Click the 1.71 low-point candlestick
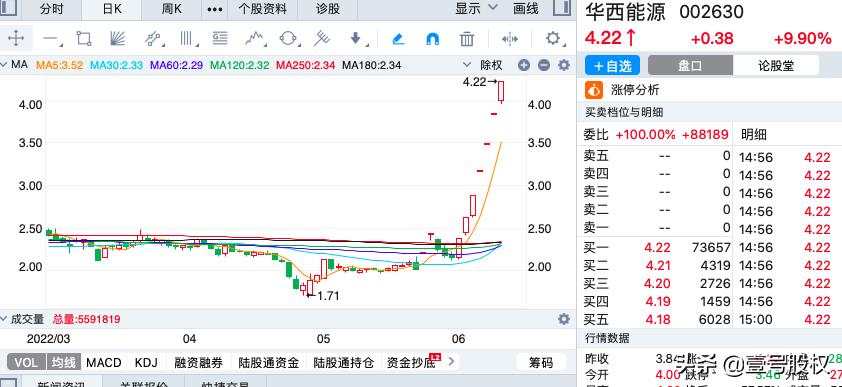 tap(310, 287)
